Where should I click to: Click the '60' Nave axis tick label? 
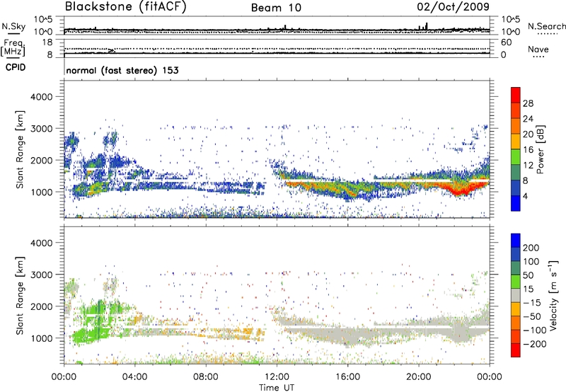click(506, 42)
